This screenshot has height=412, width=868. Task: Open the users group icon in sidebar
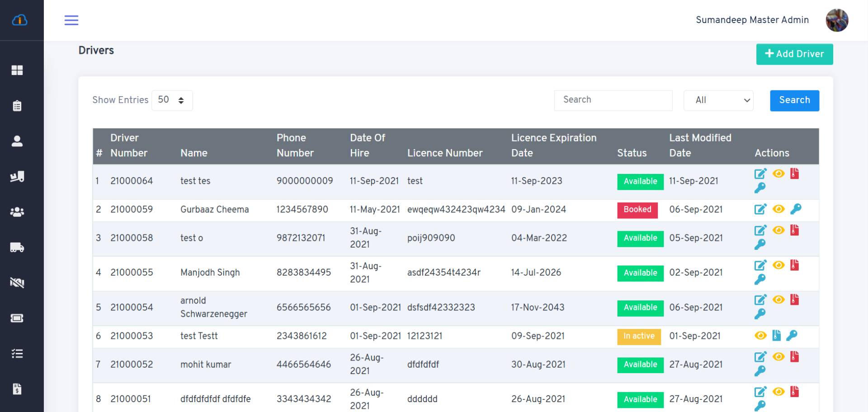tap(17, 212)
